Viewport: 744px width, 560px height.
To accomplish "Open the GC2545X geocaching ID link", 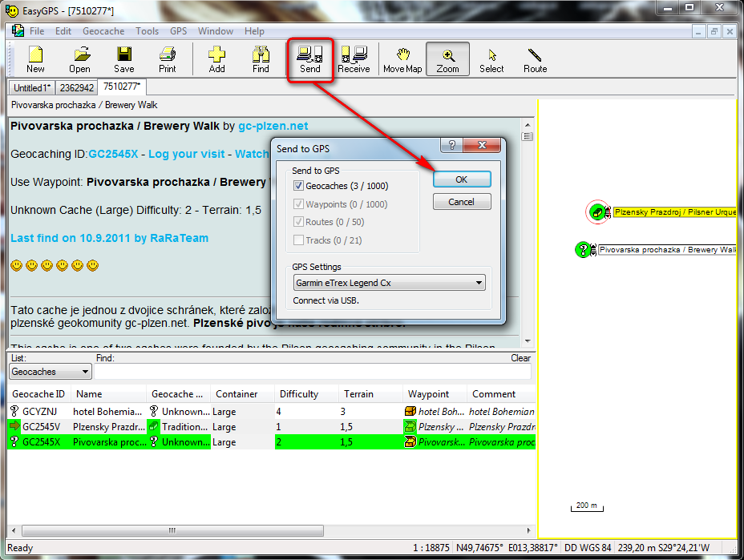I will coord(113,154).
